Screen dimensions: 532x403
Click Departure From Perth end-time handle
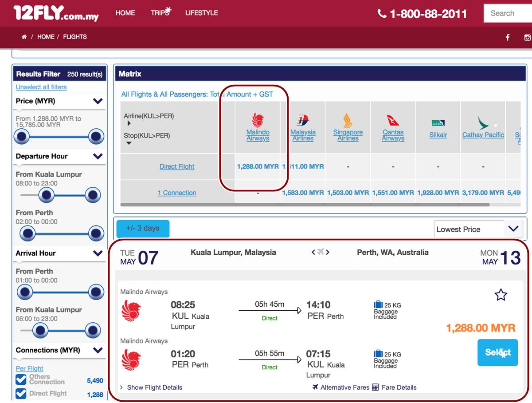point(96,233)
